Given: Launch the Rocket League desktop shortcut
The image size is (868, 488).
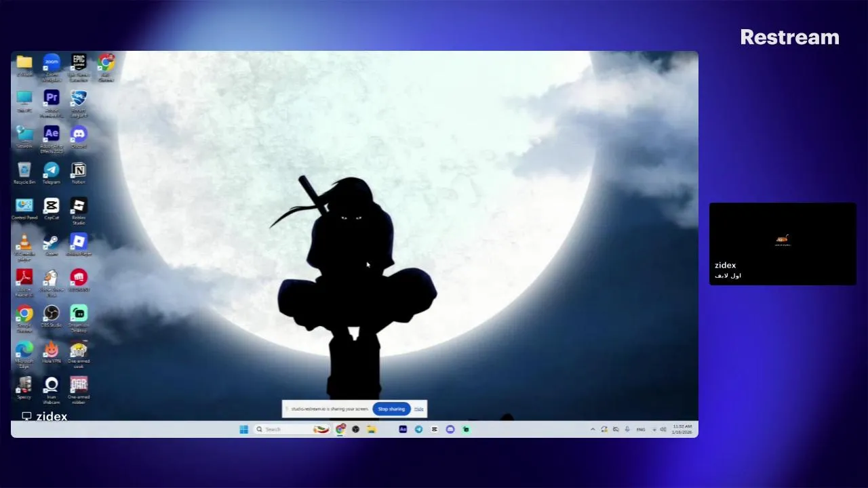Looking at the screenshot, I should (79, 103).
